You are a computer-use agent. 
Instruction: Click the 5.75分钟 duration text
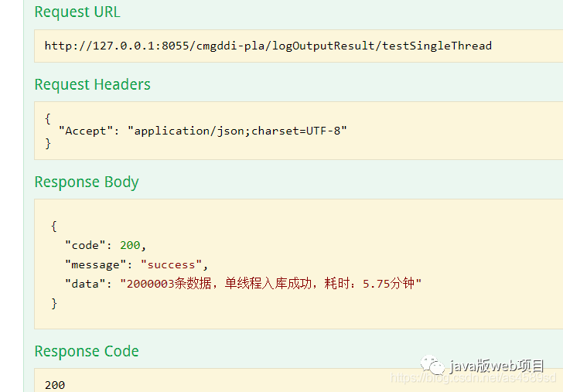coord(388,284)
